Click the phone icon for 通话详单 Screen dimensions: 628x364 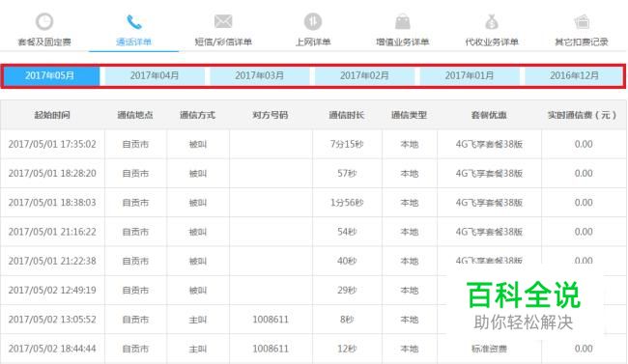[133, 22]
